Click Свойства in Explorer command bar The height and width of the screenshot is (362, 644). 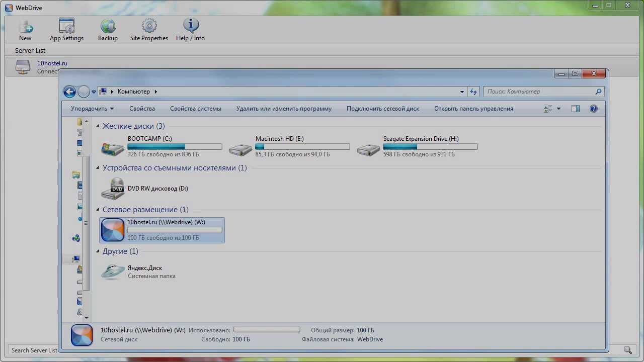[x=142, y=109]
